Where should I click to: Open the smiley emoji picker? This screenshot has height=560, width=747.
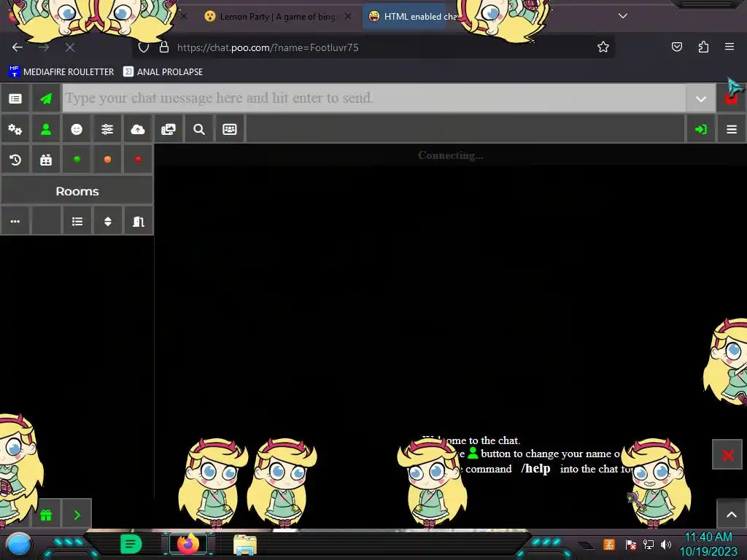click(77, 129)
